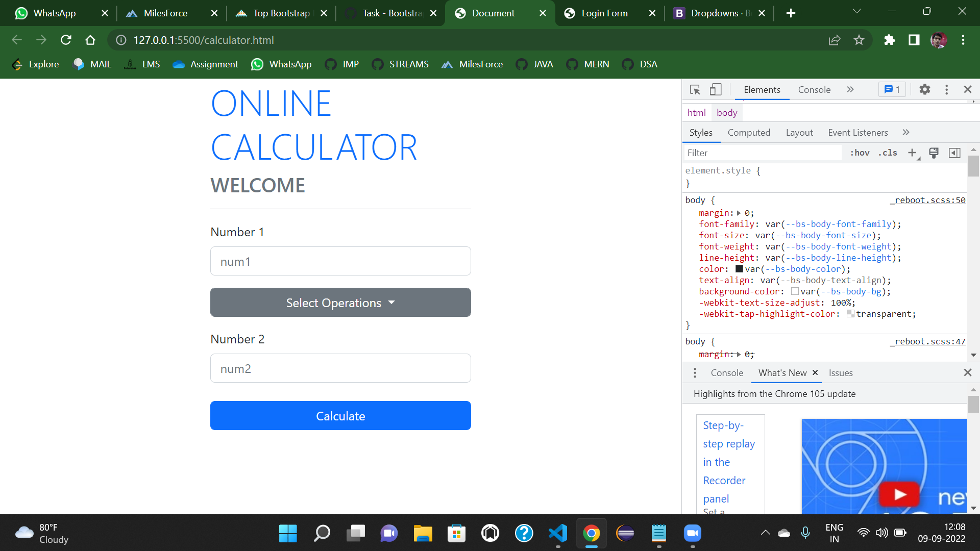Open the Event Listeners tab
This screenshot has height=551, width=980.
[857, 133]
